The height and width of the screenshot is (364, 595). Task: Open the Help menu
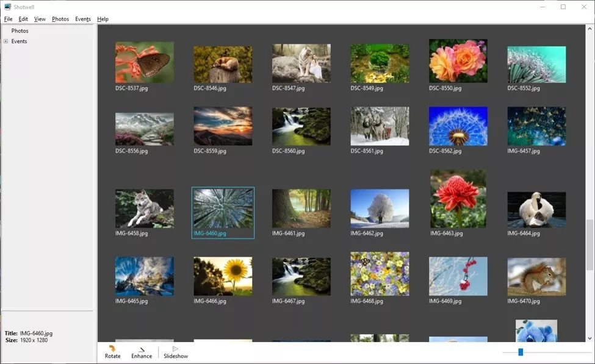point(103,19)
